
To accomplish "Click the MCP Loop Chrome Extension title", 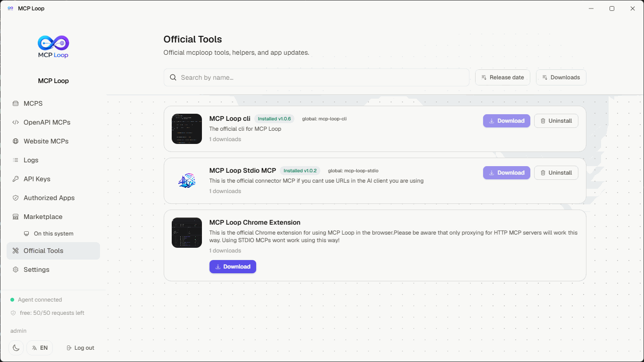I will pyautogui.click(x=255, y=222).
